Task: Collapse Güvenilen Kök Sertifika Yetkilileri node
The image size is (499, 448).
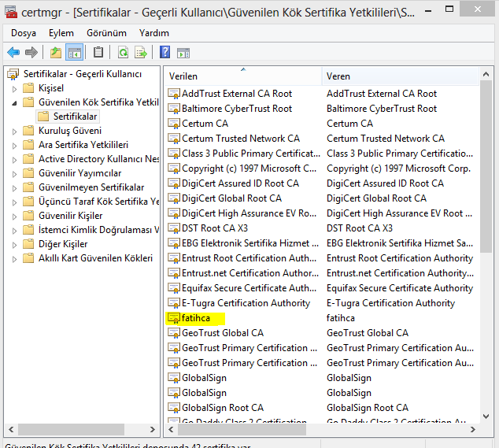Action: pyautogui.click(x=14, y=103)
